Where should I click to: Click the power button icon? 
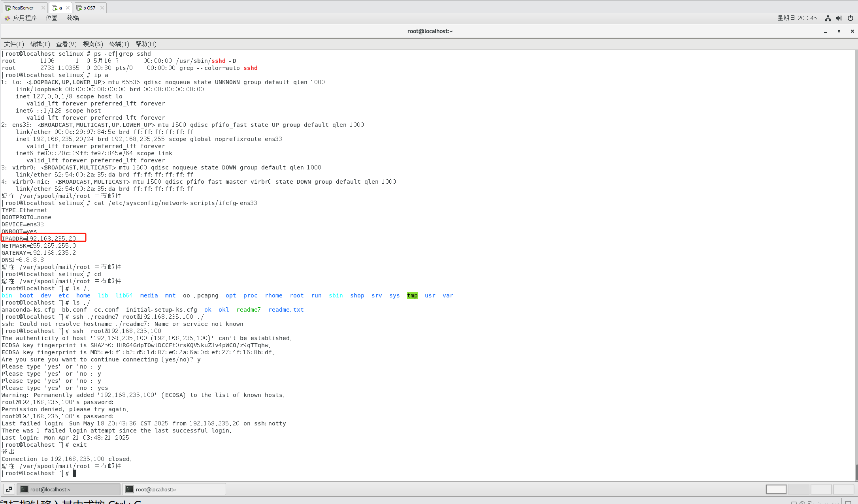click(x=850, y=18)
